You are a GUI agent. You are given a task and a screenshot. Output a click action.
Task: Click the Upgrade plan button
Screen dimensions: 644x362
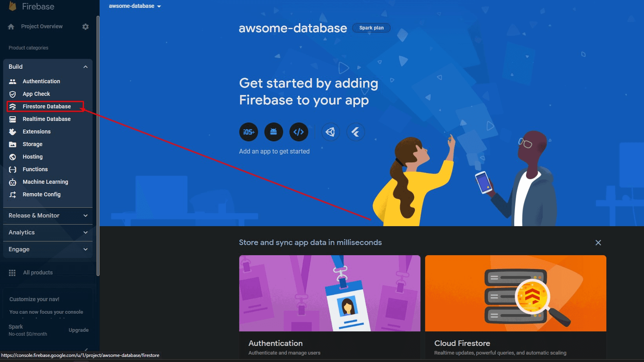tap(78, 330)
